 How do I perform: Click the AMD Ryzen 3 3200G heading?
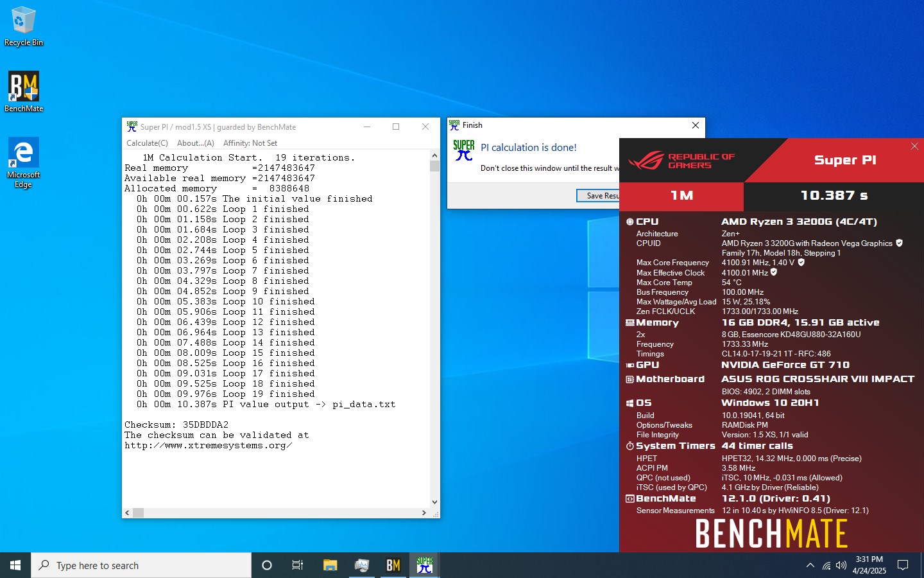pyautogui.click(x=799, y=222)
